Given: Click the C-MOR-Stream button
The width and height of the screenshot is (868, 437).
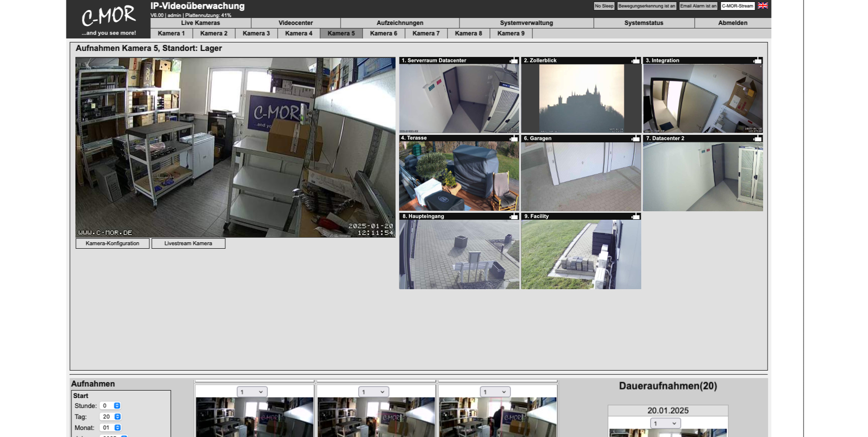Looking at the screenshot, I should click(x=737, y=6).
